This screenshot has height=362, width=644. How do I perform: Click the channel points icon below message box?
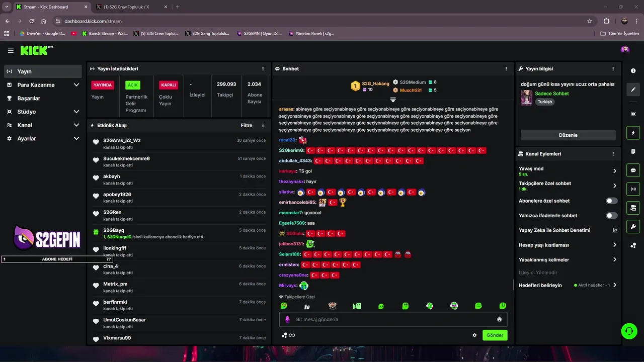coord(285,335)
